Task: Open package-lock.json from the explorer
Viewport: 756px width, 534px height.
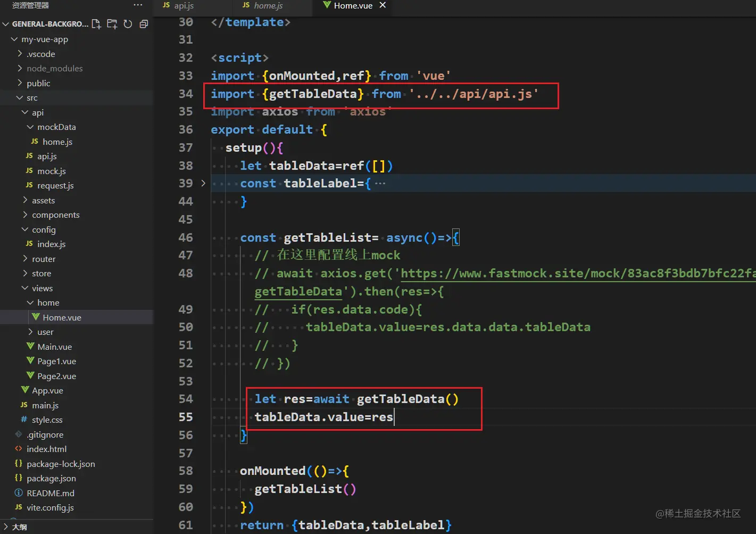Action: pos(61,464)
